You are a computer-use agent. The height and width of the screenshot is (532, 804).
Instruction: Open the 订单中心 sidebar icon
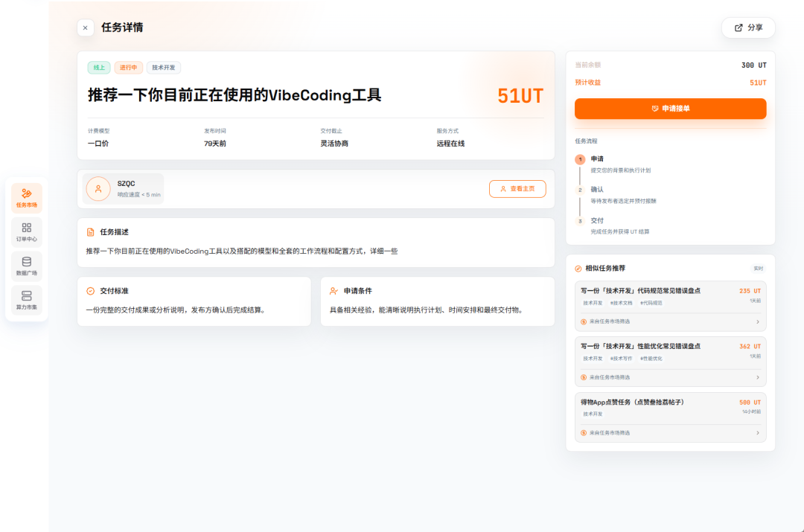pos(27,232)
